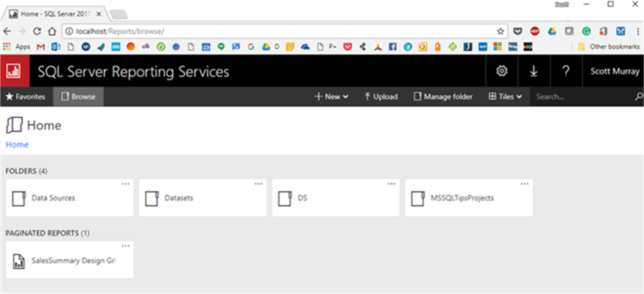Open ellipsis menu for SalesSummary report
The width and height of the screenshot is (644, 294).
[126, 246]
